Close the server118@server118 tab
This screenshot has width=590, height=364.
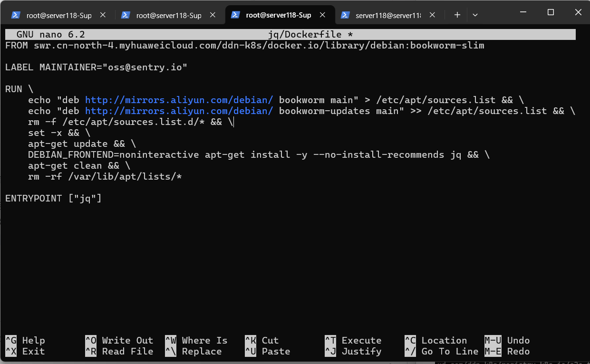coord(432,15)
